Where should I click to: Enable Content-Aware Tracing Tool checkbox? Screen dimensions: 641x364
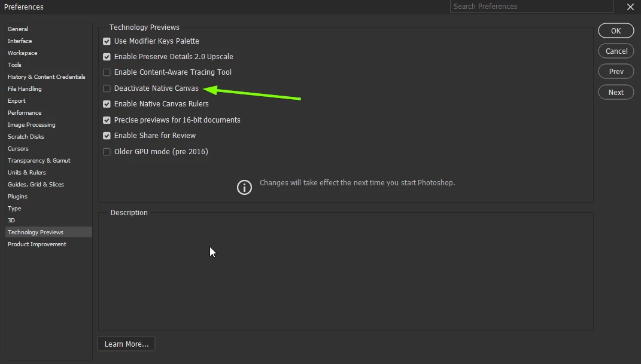click(x=107, y=72)
